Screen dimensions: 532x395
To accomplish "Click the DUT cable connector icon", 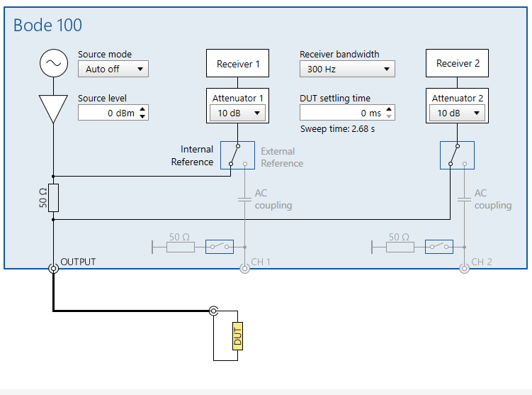I will coord(213,311).
